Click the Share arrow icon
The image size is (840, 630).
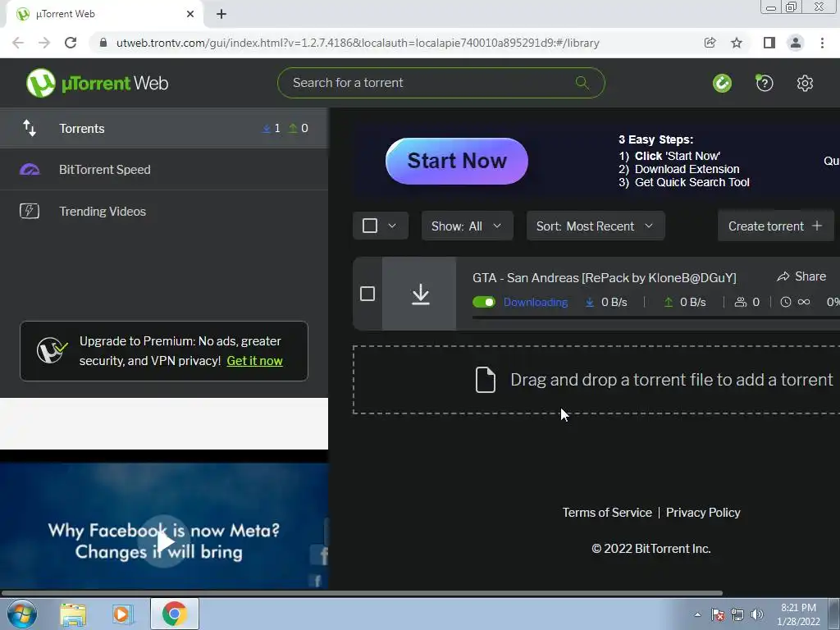tap(783, 276)
